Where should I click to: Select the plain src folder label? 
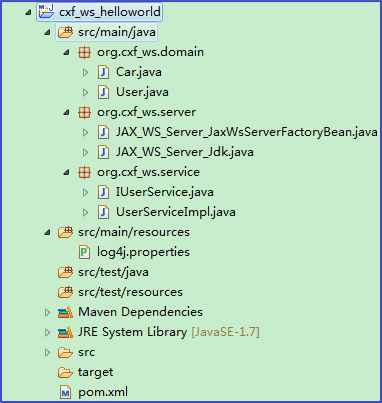point(86,352)
